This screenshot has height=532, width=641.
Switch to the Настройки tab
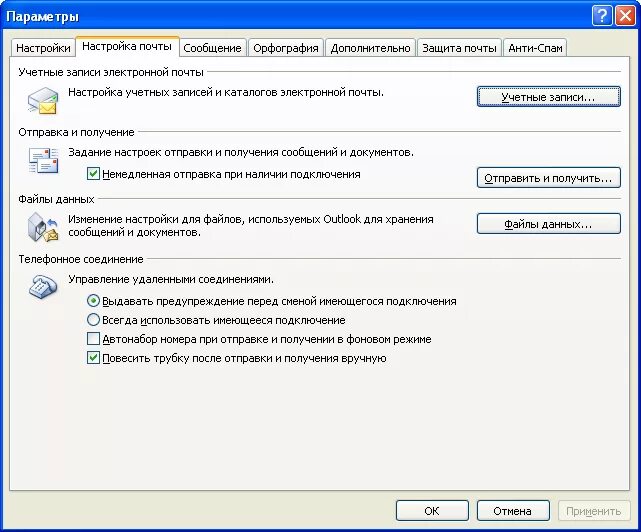coord(43,48)
